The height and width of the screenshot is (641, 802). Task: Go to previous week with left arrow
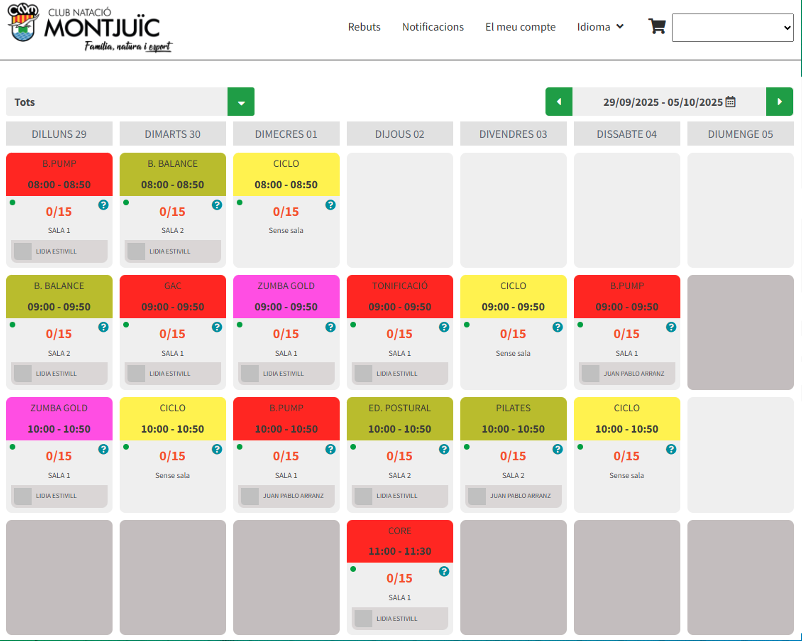(558, 102)
